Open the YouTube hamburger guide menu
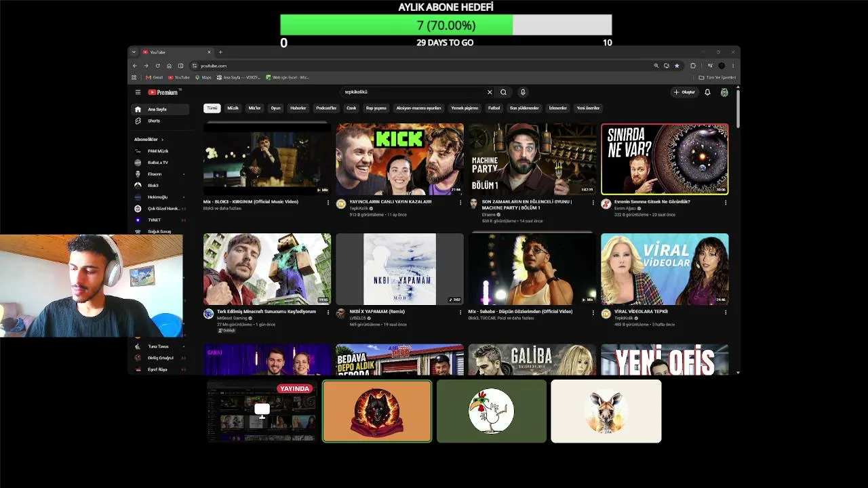This screenshot has width=868, height=488. (138, 92)
